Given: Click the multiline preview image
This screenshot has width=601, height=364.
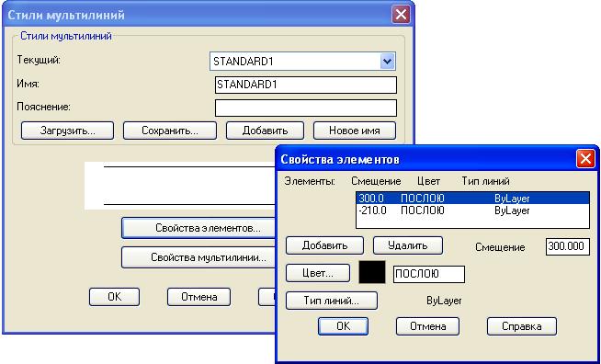Looking at the screenshot, I should click(x=180, y=186).
